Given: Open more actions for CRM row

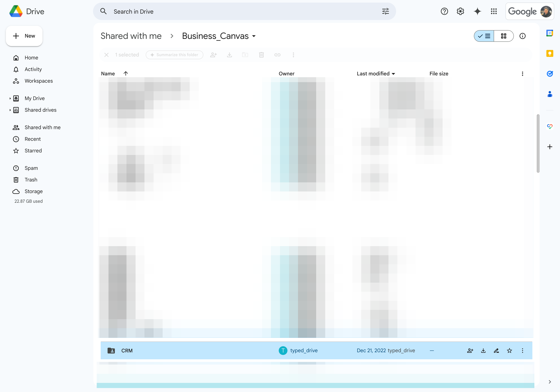Looking at the screenshot, I should coord(522,351).
